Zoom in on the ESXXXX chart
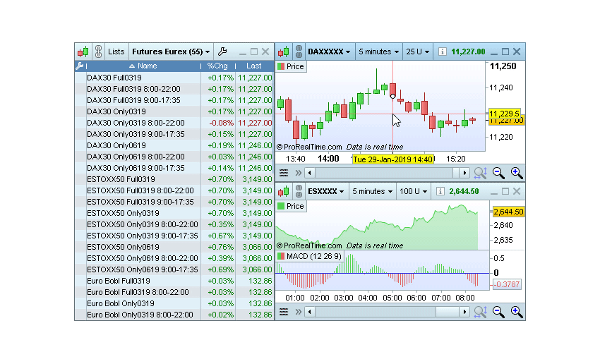The image size is (600, 364). coord(517,312)
